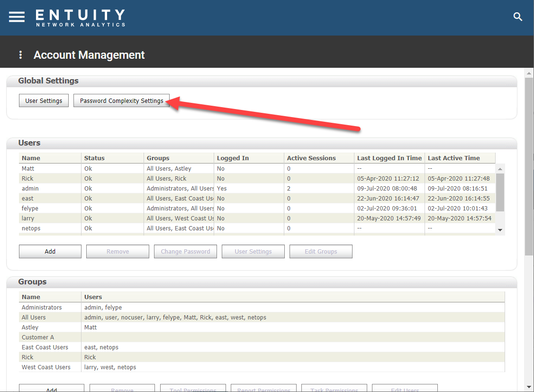The image size is (534, 392).
Task: Sort groups by Users column header
Action: coord(293,297)
